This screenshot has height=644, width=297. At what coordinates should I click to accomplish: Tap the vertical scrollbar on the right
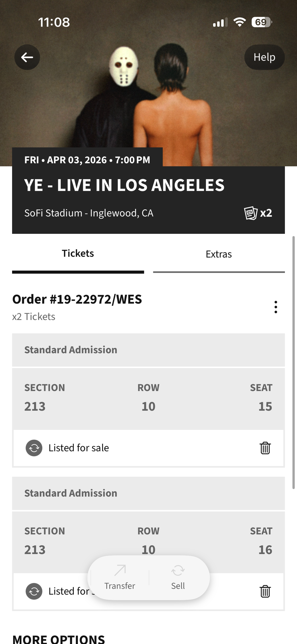(x=294, y=362)
